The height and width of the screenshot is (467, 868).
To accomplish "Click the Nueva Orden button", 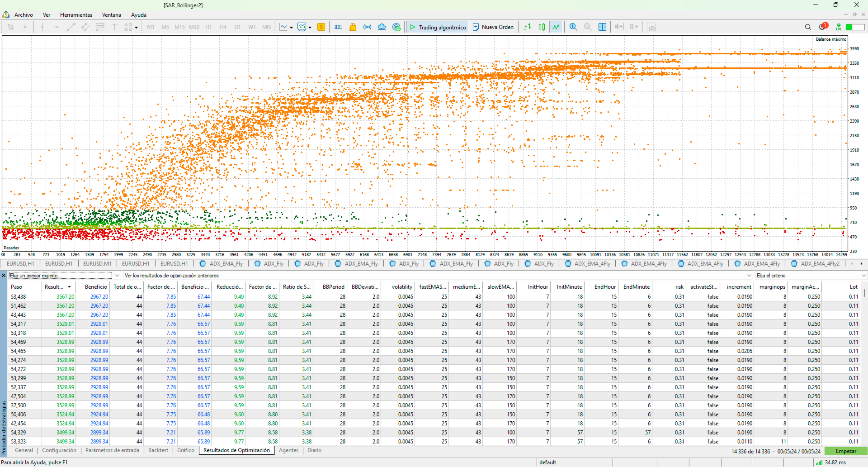I will pyautogui.click(x=493, y=27).
